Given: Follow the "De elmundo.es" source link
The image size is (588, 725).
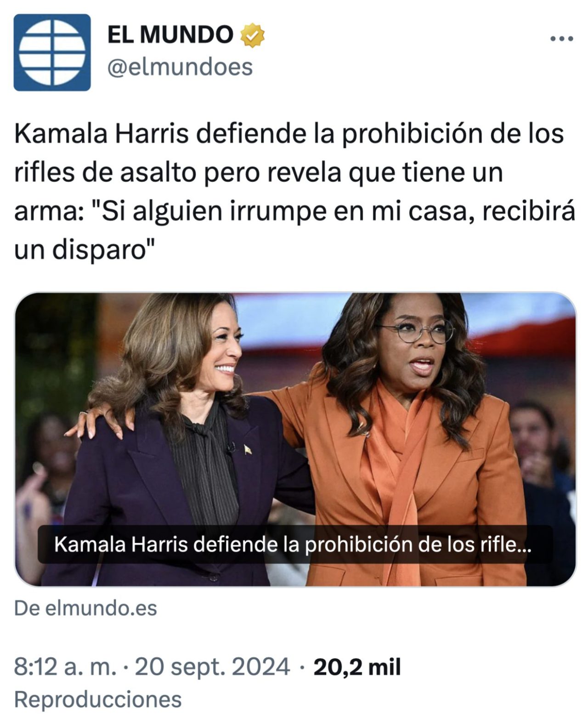Looking at the screenshot, I should (x=85, y=608).
